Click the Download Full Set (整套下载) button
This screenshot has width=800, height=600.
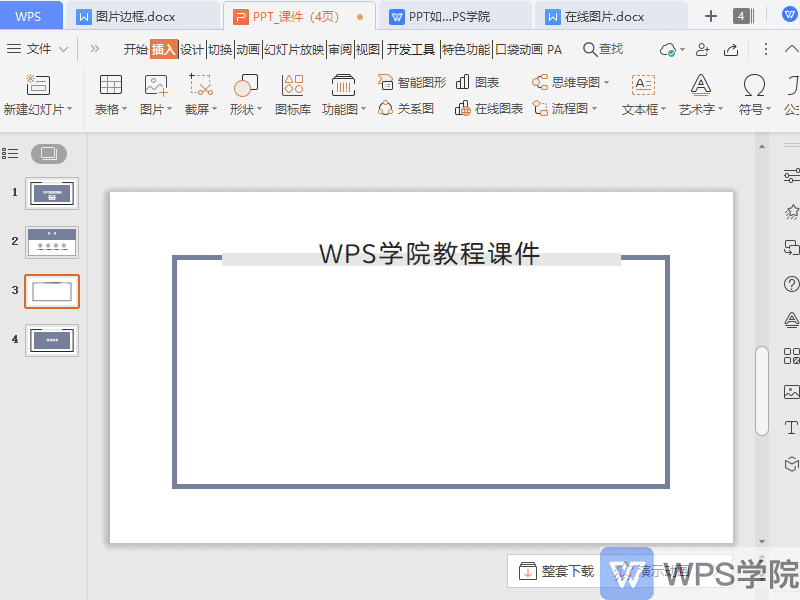click(x=557, y=571)
